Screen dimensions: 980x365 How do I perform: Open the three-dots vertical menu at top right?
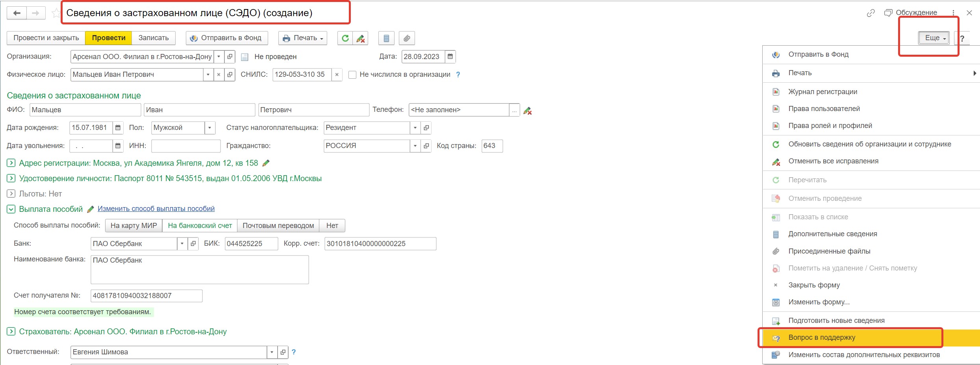pos(953,13)
